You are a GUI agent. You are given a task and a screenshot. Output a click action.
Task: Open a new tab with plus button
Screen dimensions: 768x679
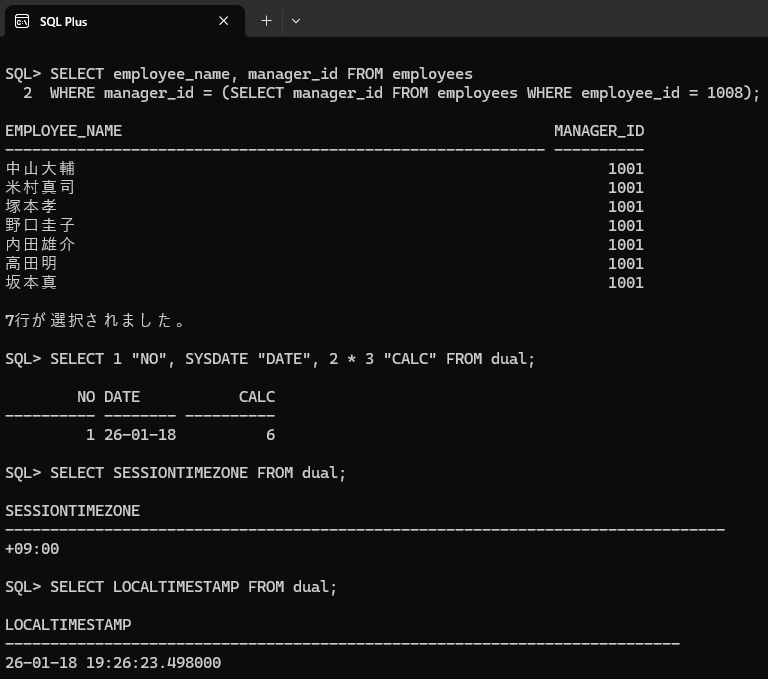click(x=266, y=21)
